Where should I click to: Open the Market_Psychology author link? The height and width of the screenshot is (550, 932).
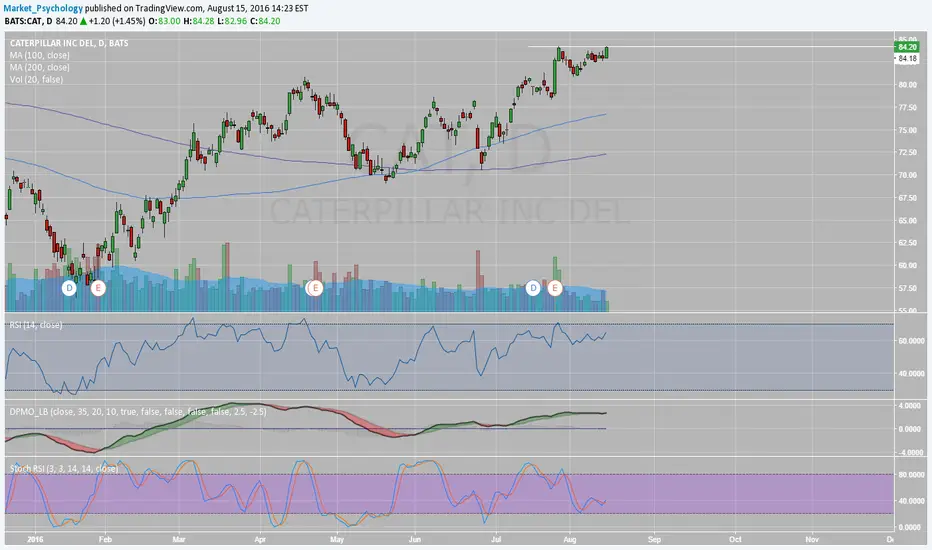pos(43,8)
